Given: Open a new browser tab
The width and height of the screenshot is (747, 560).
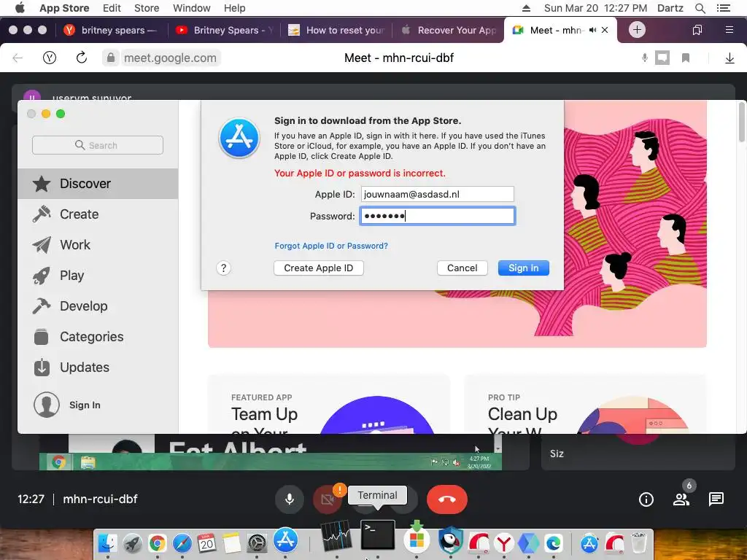Looking at the screenshot, I should [x=637, y=29].
